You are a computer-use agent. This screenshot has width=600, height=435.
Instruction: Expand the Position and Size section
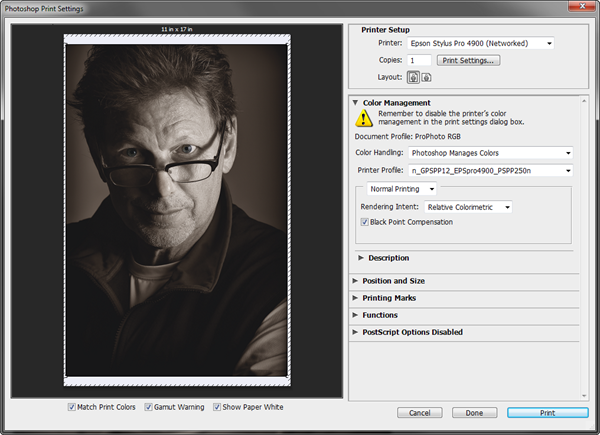click(355, 281)
